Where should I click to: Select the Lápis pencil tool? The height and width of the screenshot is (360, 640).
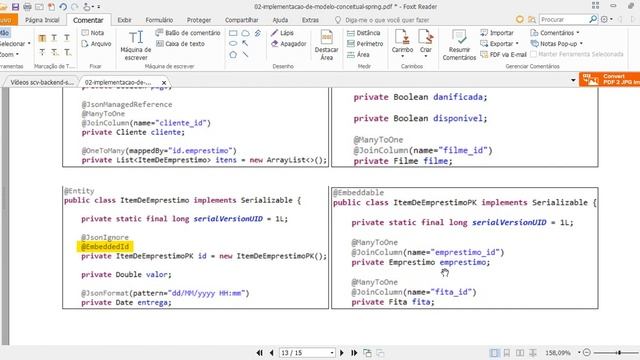282,33
